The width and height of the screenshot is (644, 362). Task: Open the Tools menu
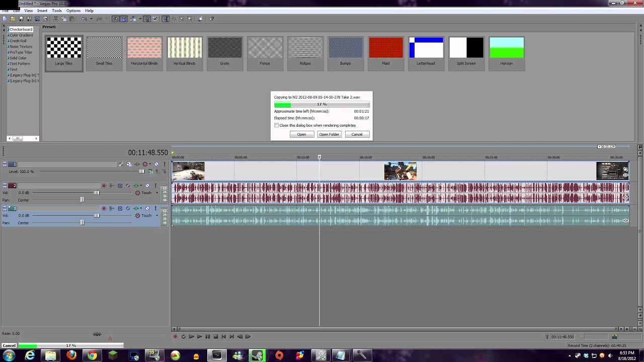(x=57, y=11)
